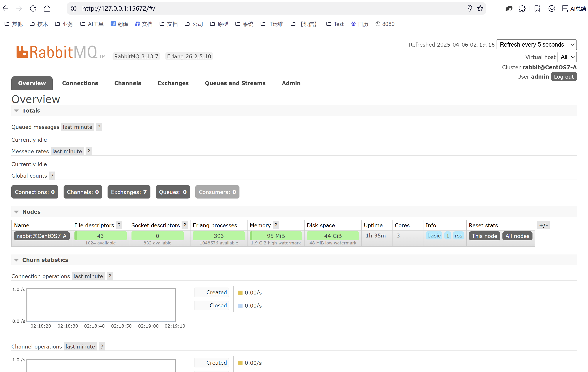Click the Channels: 0 count button
The width and height of the screenshot is (588, 372).
coord(83,192)
